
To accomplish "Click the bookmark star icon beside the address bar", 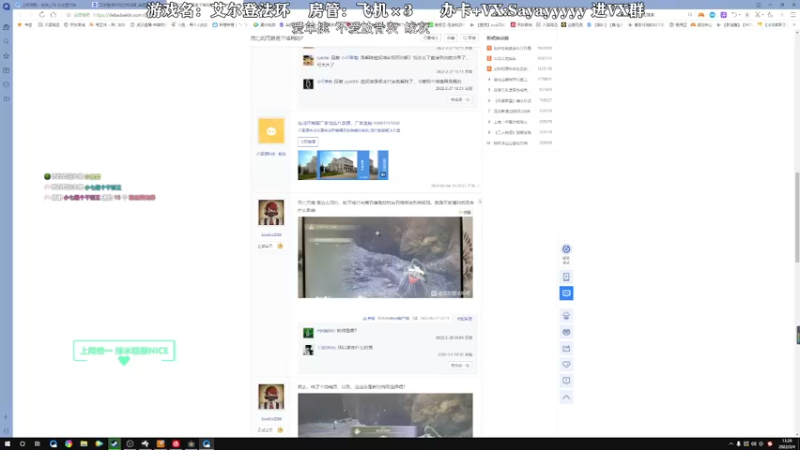I will (68, 15).
